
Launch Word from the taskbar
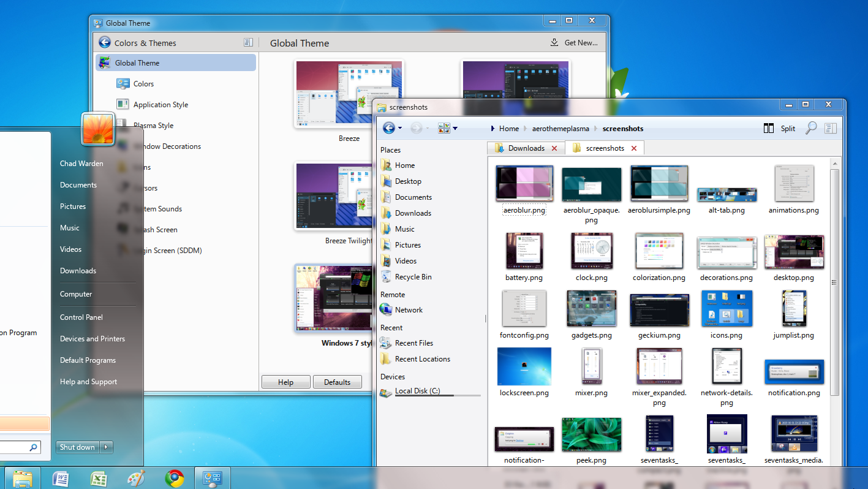[x=61, y=478]
